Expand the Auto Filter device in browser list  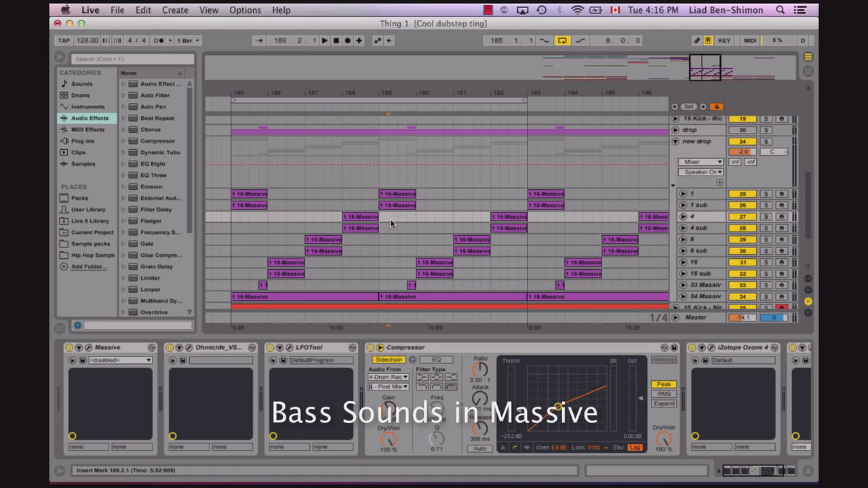point(123,96)
